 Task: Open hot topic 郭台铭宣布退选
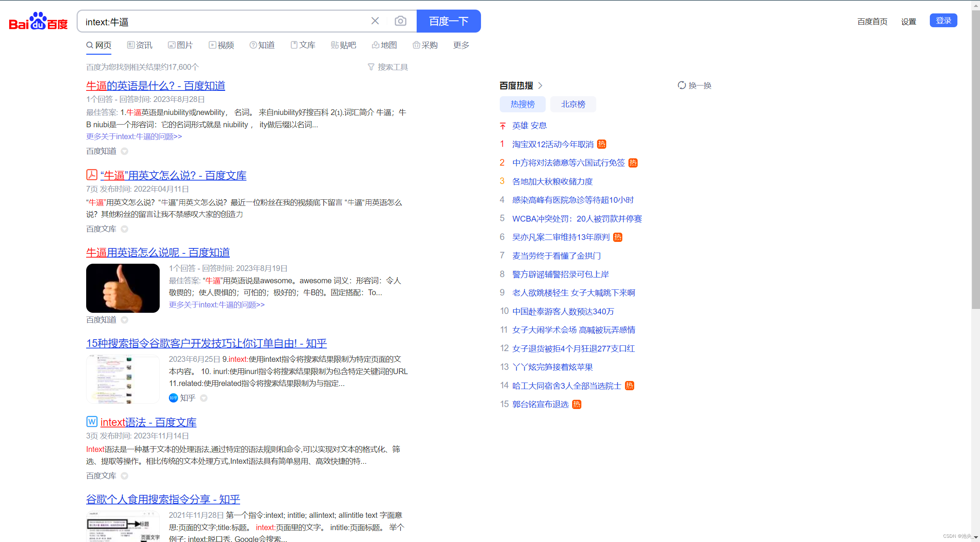pyautogui.click(x=540, y=405)
